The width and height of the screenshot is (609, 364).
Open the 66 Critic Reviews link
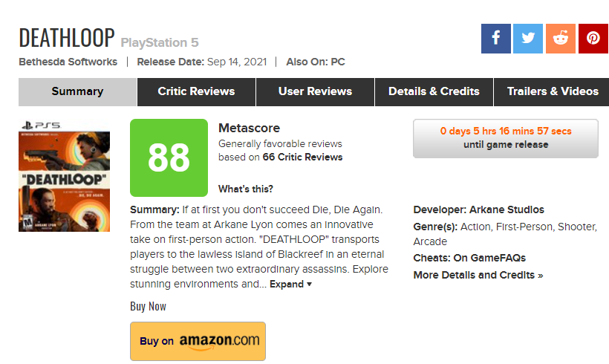pyautogui.click(x=302, y=157)
